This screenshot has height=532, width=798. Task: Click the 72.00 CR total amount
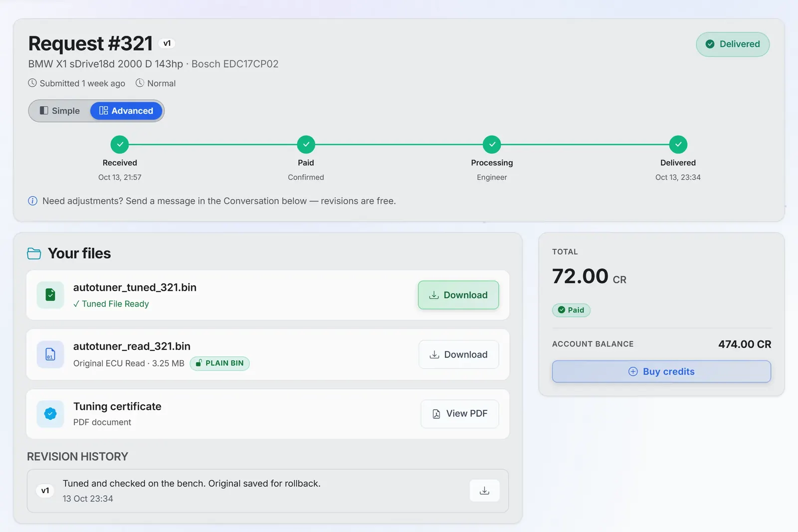[589, 276]
